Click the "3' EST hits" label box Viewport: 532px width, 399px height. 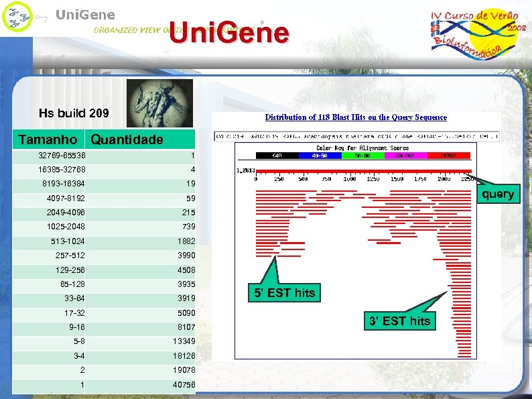pyautogui.click(x=400, y=321)
